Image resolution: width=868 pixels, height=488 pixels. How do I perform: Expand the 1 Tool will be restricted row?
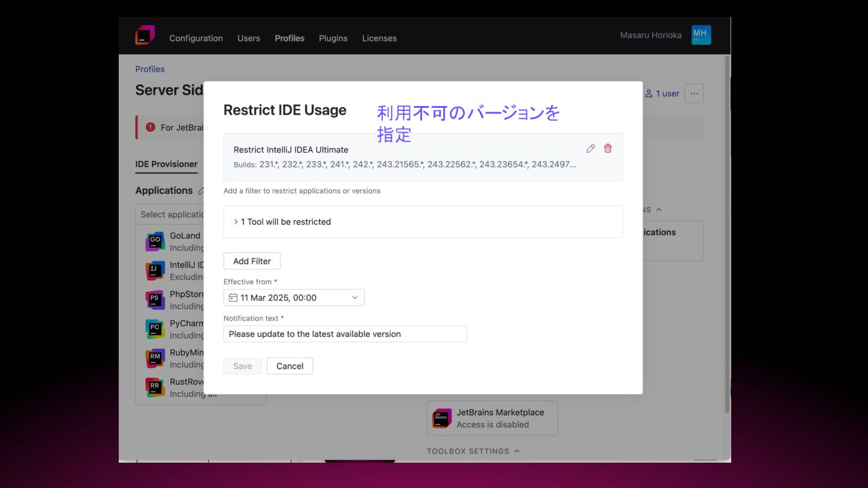tap(423, 222)
